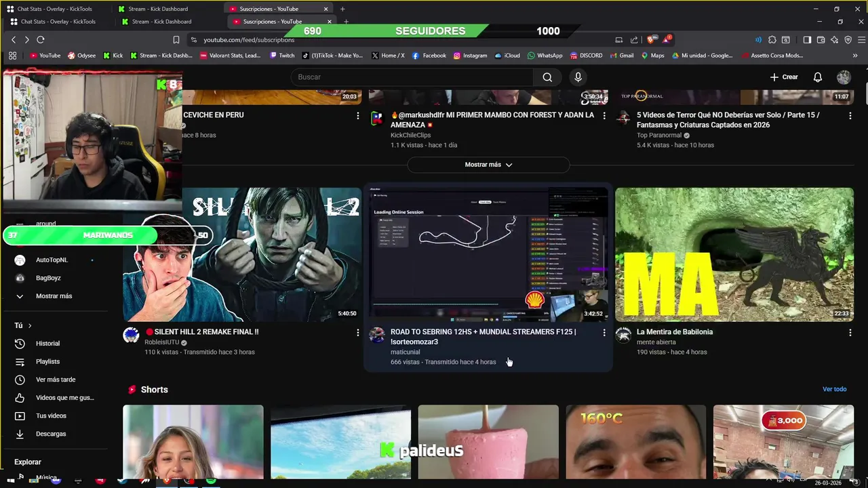The height and width of the screenshot is (488, 868).
Task: Click the YouTube Buscar search field
Action: pyautogui.click(x=412, y=77)
